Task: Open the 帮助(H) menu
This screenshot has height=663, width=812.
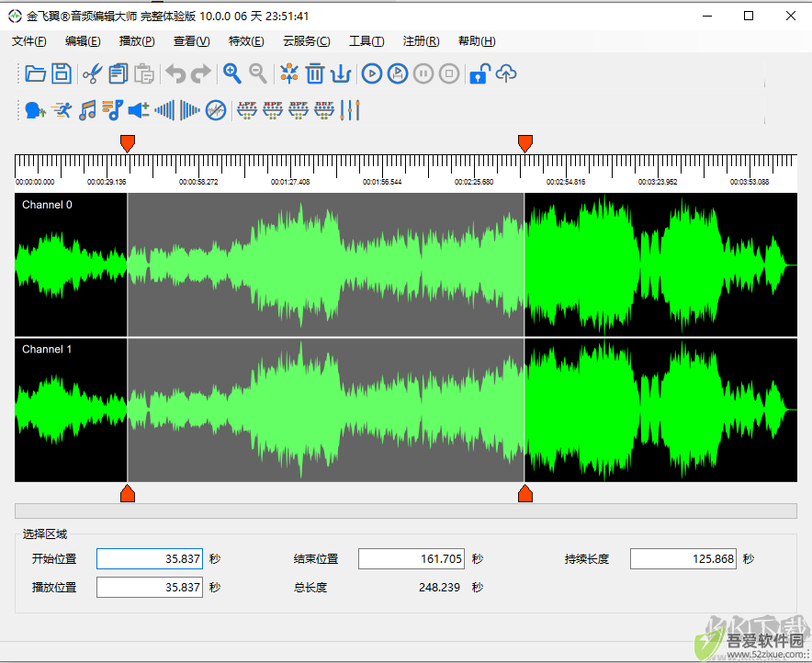Action: (477, 41)
